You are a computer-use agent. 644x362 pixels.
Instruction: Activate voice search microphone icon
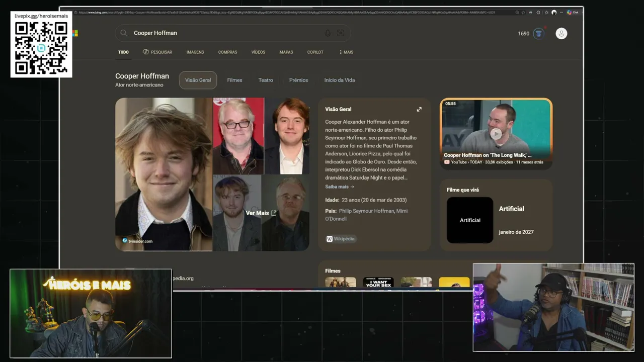(x=328, y=33)
